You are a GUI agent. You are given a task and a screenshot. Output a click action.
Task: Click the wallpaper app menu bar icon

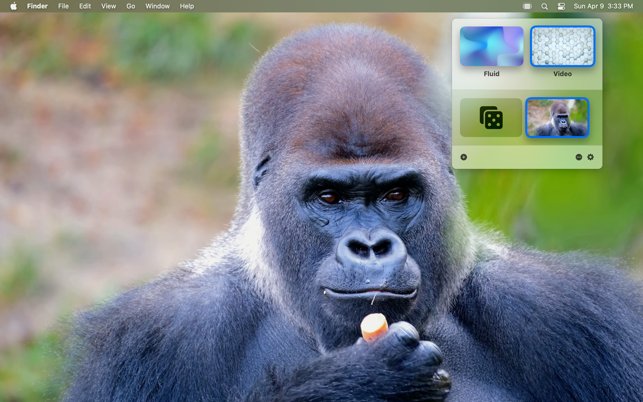527,6
